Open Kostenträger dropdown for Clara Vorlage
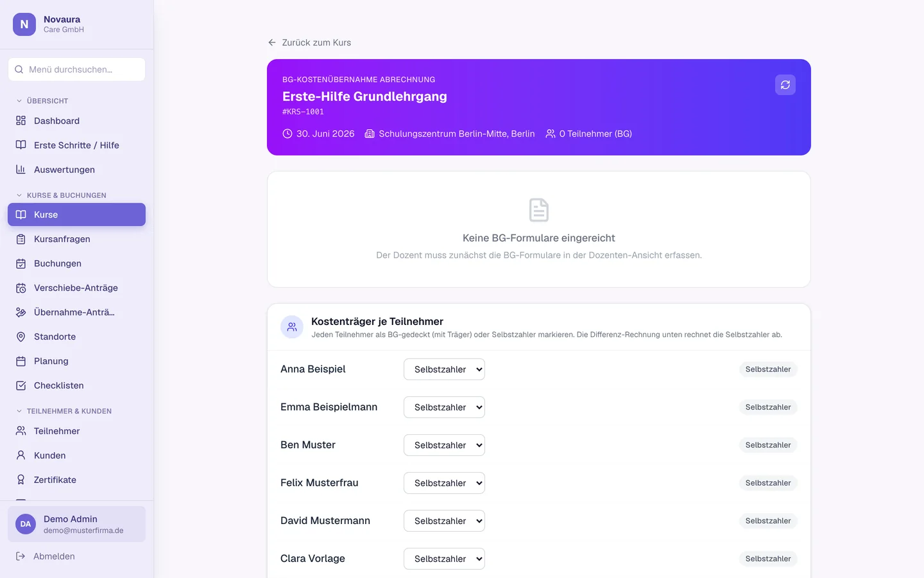The width and height of the screenshot is (924, 578). tap(444, 559)
